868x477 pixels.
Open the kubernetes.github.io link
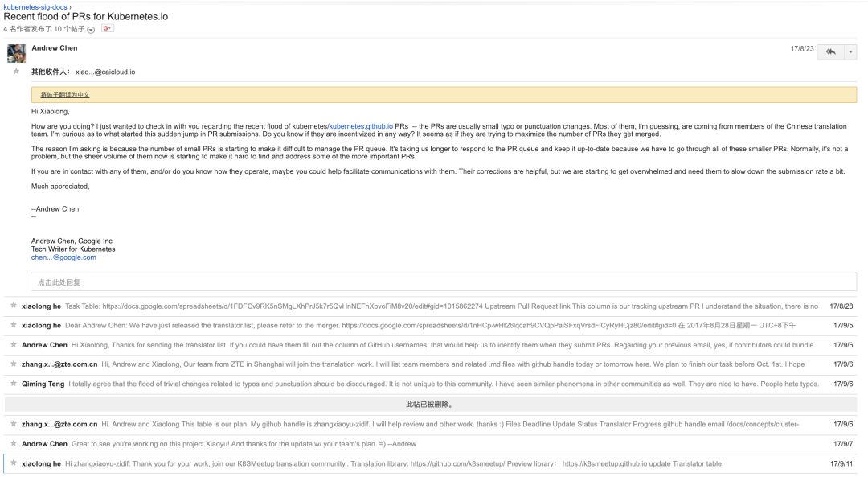point(361,126)
